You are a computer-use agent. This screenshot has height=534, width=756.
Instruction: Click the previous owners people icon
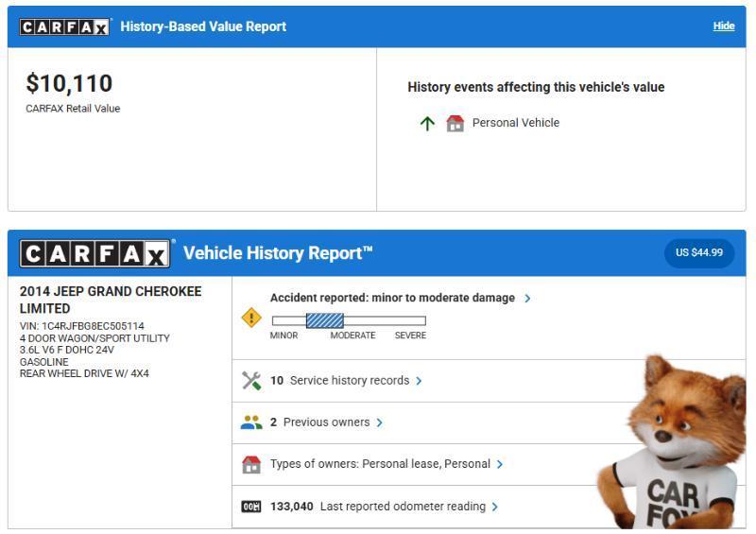coord(251,422)
